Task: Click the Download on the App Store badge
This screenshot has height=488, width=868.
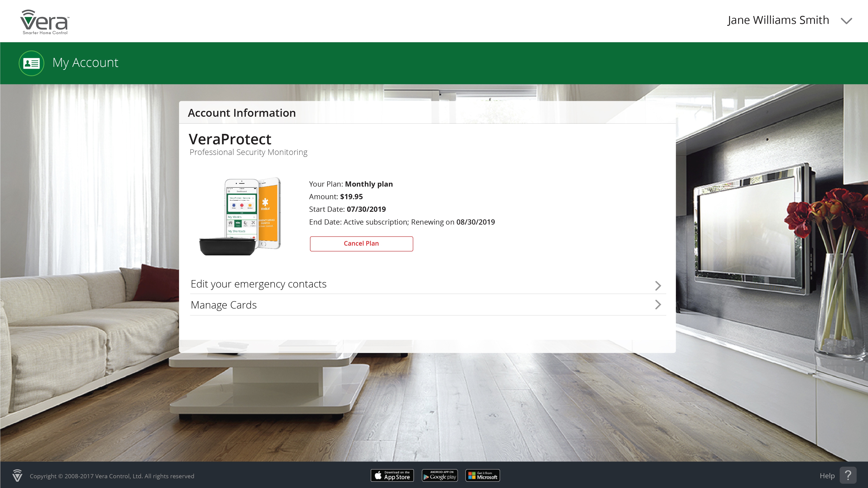Action: pyautogui.click(x=392, y=476)
